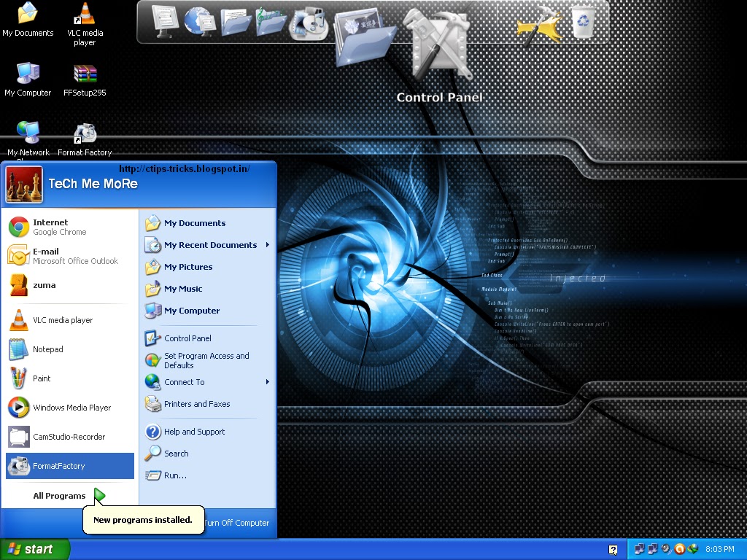747x560 pixels.
Task: Click the chess user picture in Start menu
Action: (24, 184)
